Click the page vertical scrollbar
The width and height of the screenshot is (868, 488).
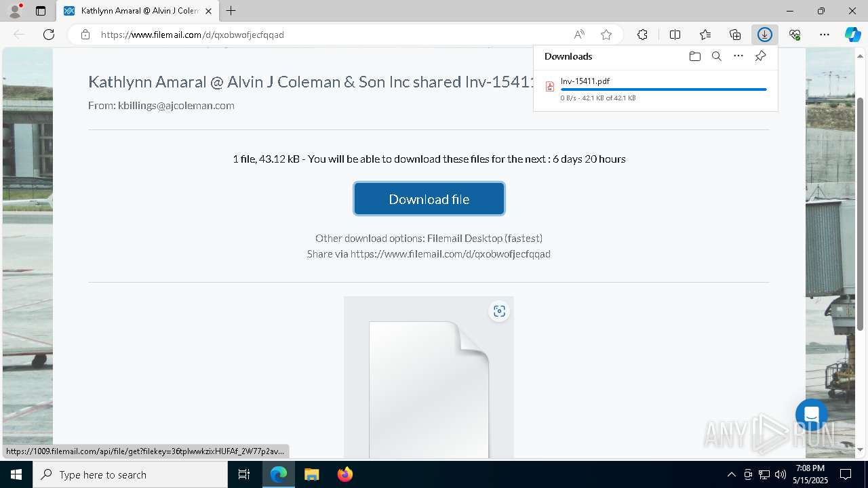coord(861,214)
